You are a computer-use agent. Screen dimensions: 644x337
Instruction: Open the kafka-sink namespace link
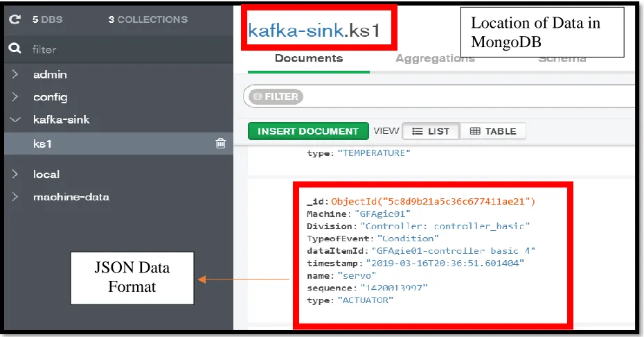(x=296, y=30)
